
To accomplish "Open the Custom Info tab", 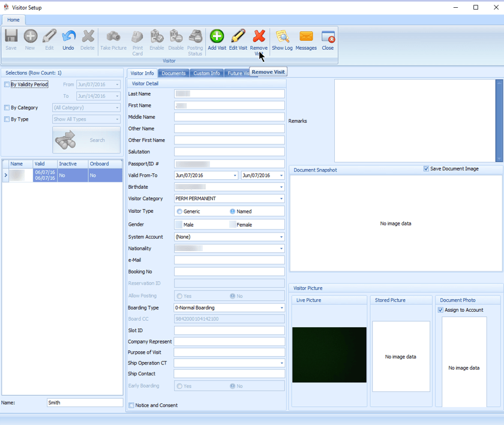I will click(x=206, y=73).
